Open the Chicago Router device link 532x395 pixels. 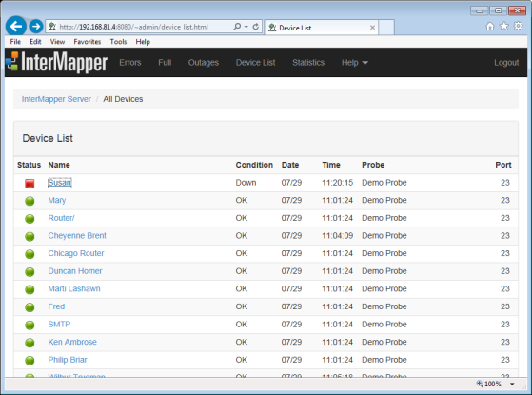coord(76,253)
